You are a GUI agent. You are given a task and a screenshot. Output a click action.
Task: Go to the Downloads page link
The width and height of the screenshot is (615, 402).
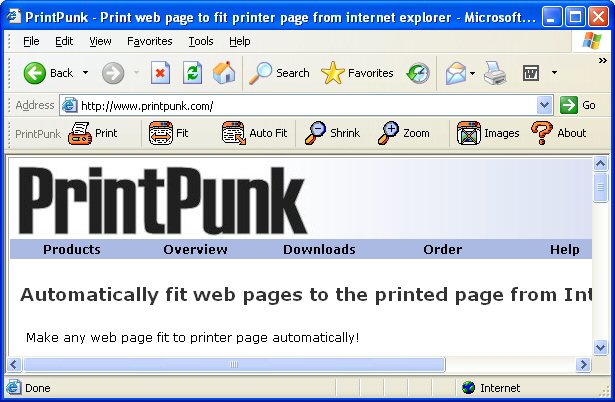point(319,249)
